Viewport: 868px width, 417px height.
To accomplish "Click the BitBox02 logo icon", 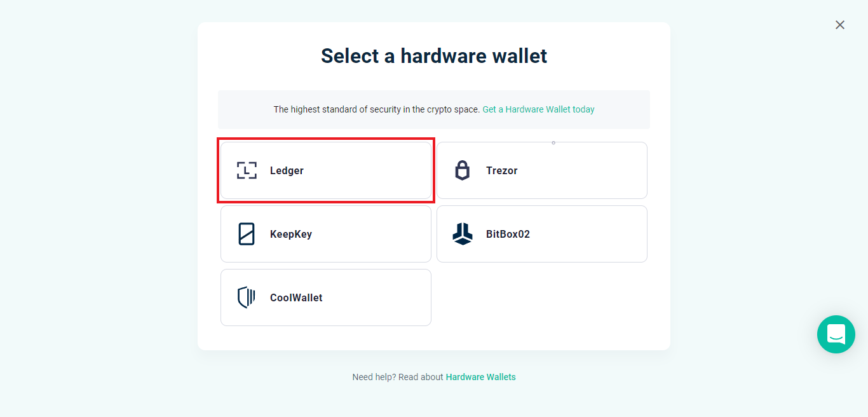I will [463, 234].
